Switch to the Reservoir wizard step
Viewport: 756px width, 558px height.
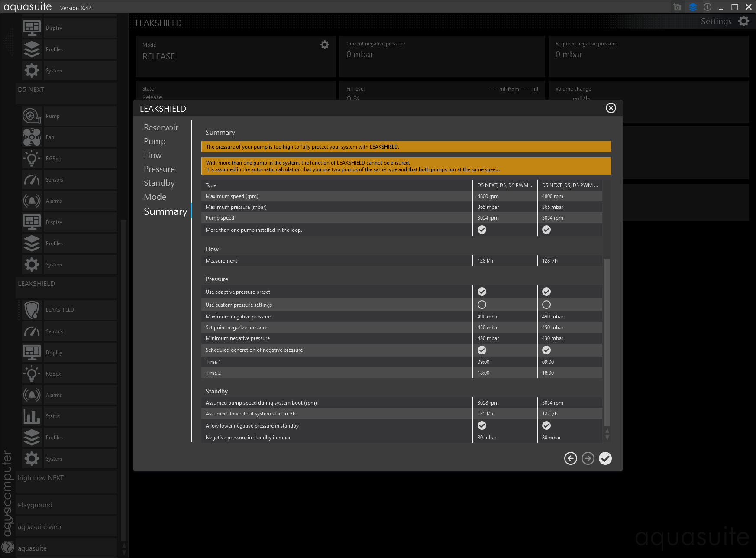click(161, 127)
